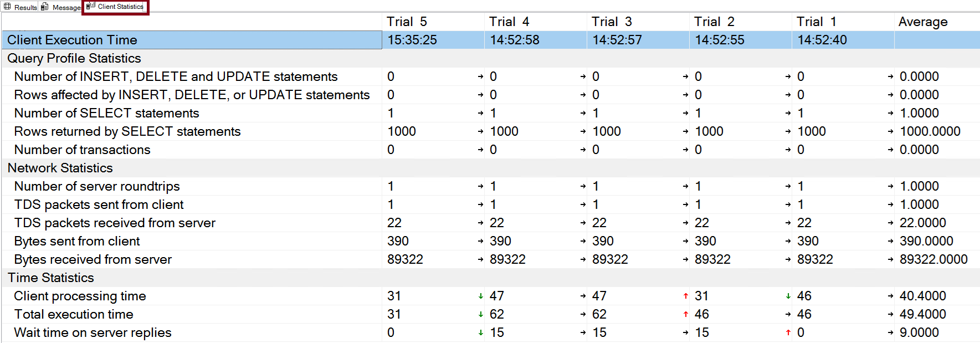Image resolution: width=980 pixels, height=343 pixels.
Task: Select the Trial 5 column header
Action: pyautogui.click(x=407, y=22)
